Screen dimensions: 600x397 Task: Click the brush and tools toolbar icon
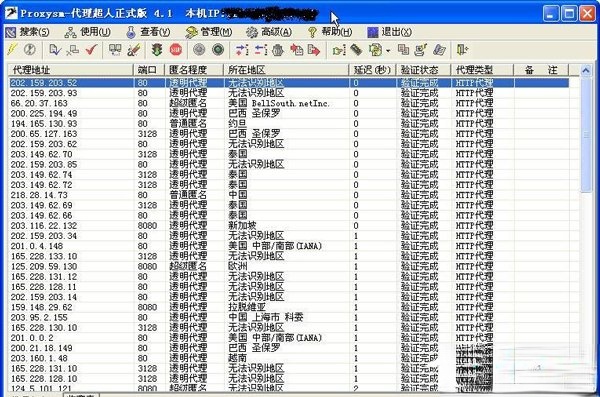click(134, 50)
